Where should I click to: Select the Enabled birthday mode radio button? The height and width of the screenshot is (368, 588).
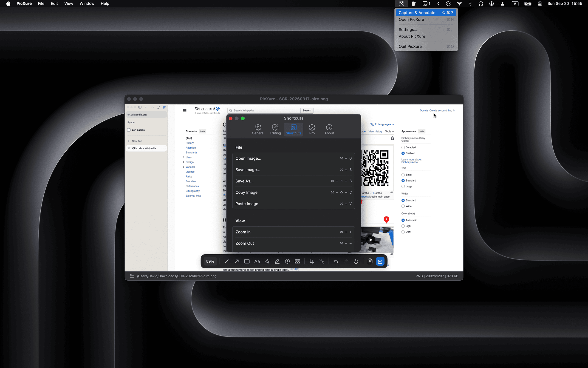click(x=403, y=153)
